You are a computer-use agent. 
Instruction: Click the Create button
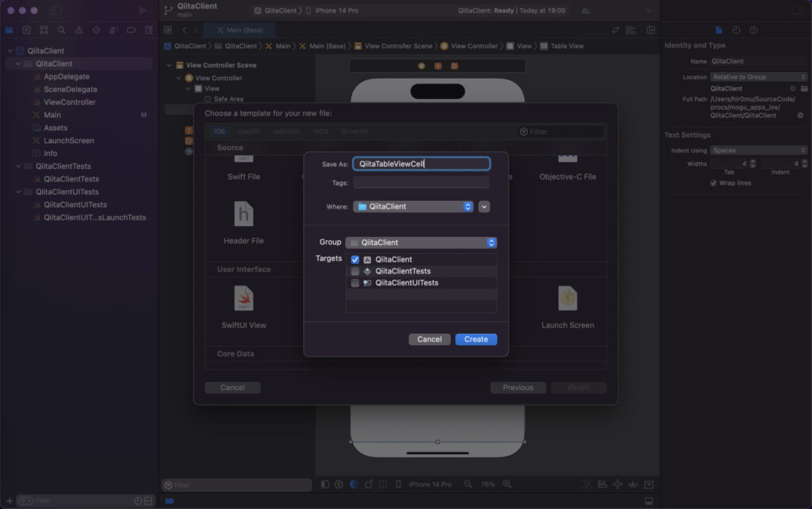[476, 339]
